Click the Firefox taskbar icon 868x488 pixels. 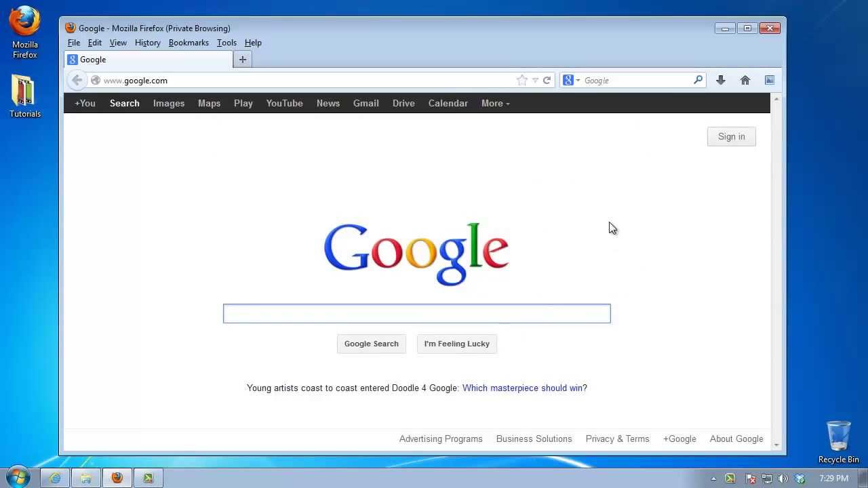pyautogui.click(x=117, y=478)
